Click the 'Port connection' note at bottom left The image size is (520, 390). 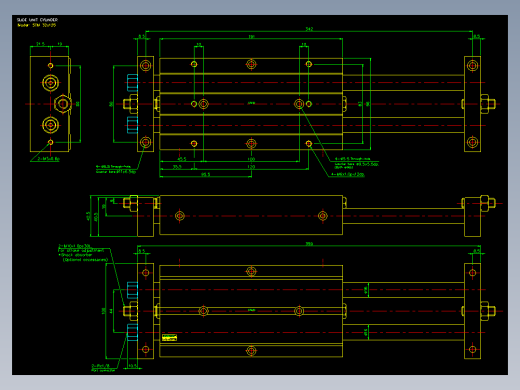(103, 370)
